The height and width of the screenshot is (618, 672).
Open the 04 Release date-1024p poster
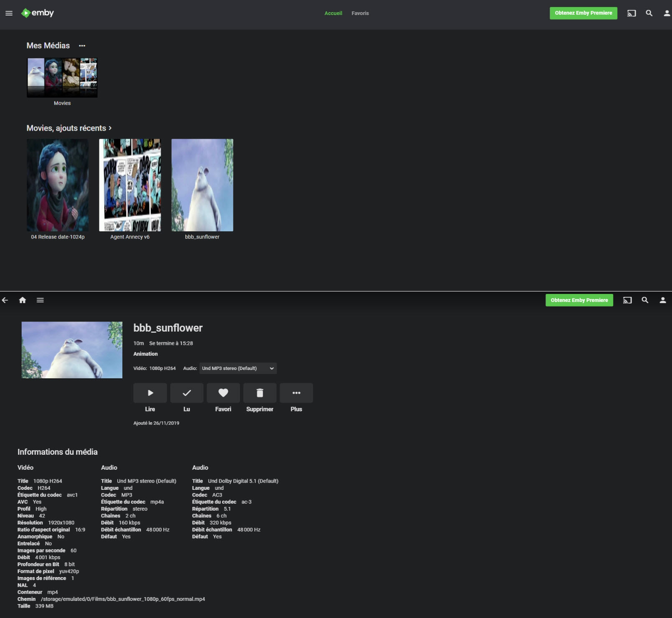tap(58, 185)
